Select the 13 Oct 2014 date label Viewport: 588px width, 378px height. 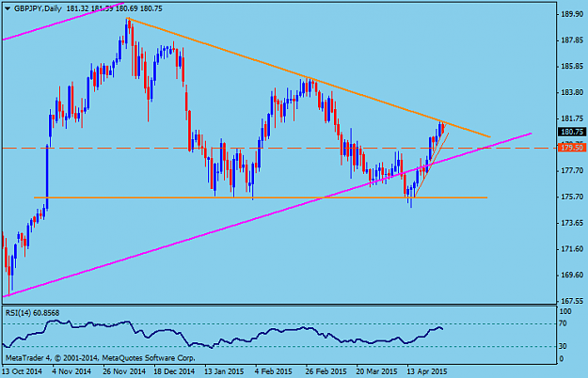pyautogui.click(x=23, y=371)
